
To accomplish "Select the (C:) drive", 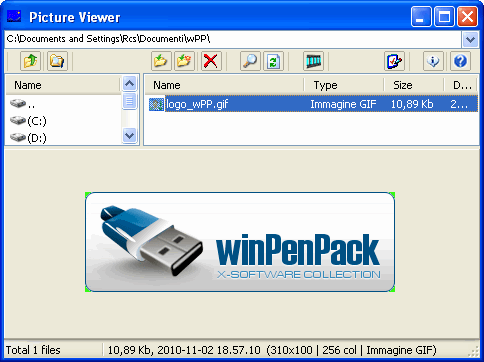I will (x=28, y=121).
